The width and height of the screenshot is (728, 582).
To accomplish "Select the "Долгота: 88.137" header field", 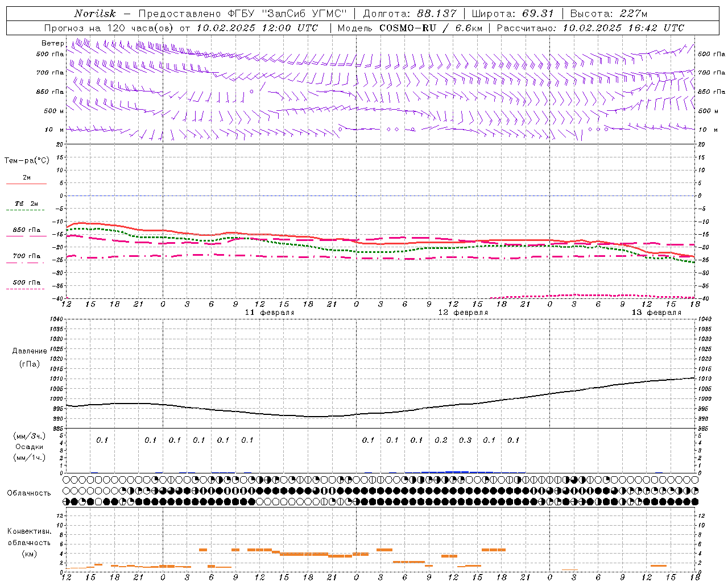I will pos(409,14).
